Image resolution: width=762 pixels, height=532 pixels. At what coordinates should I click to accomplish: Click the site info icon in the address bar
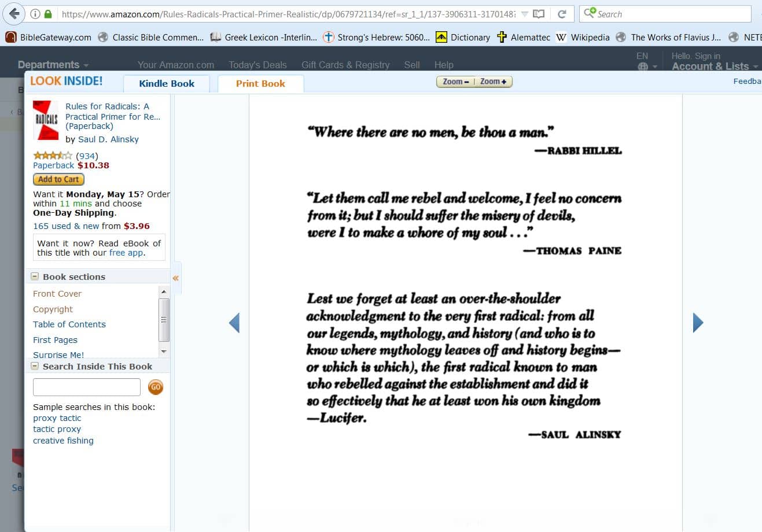[x=35, y=14]
